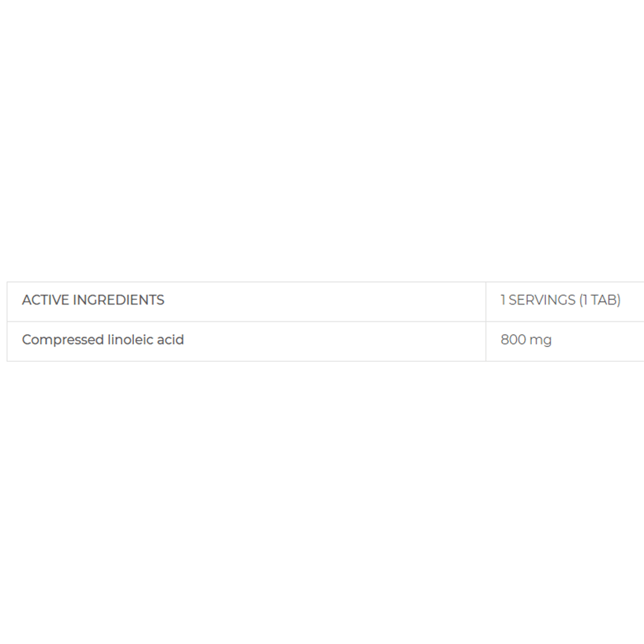644x644 pixels.
Task: Click the 800 mg value
Action: click(526, 340)
